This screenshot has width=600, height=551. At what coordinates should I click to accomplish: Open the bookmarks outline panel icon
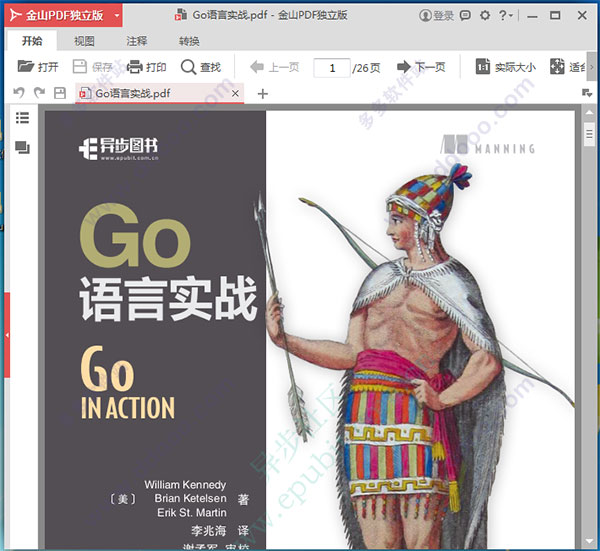coord(22,118)
